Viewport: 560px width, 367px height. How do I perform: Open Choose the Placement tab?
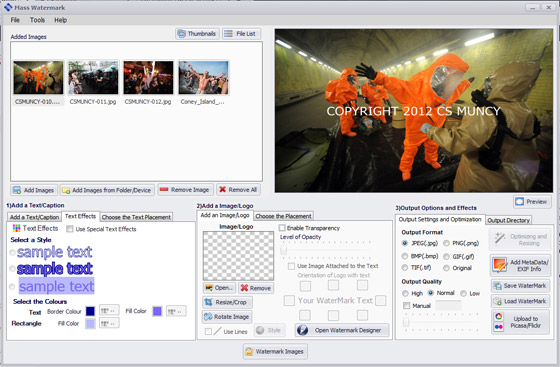[x=283, y=216]
